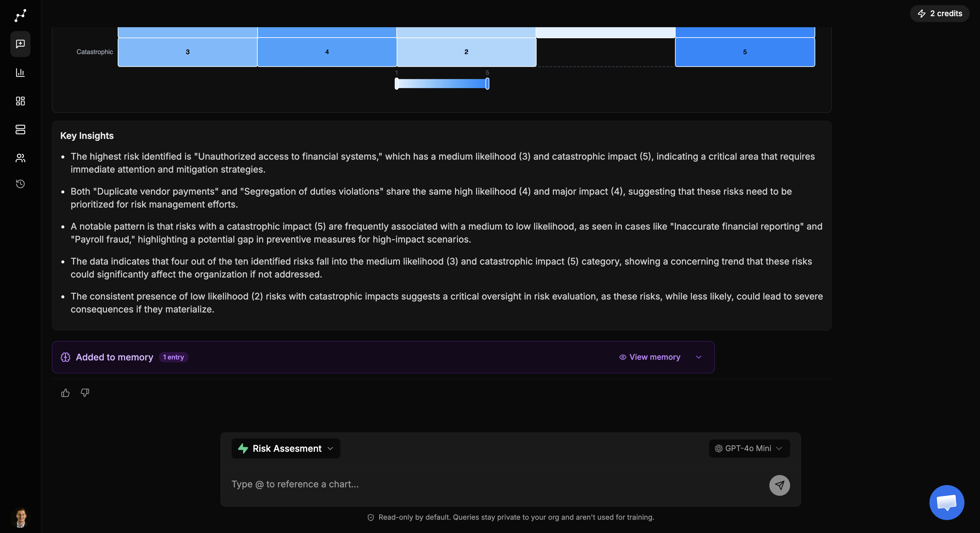Screen dimensions: 980x533
Task: Click the Catastrophic row label
Action: click(95, 52)
